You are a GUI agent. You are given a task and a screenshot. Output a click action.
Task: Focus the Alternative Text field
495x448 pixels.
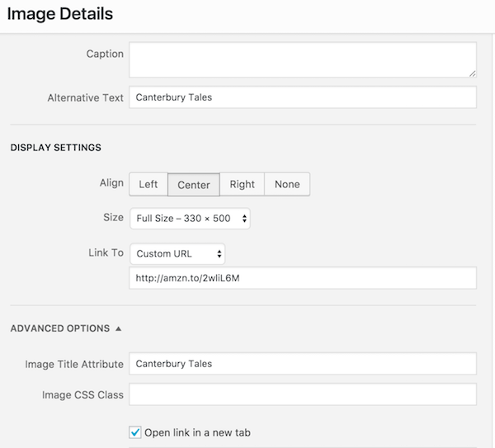click(x=302, y=97)
